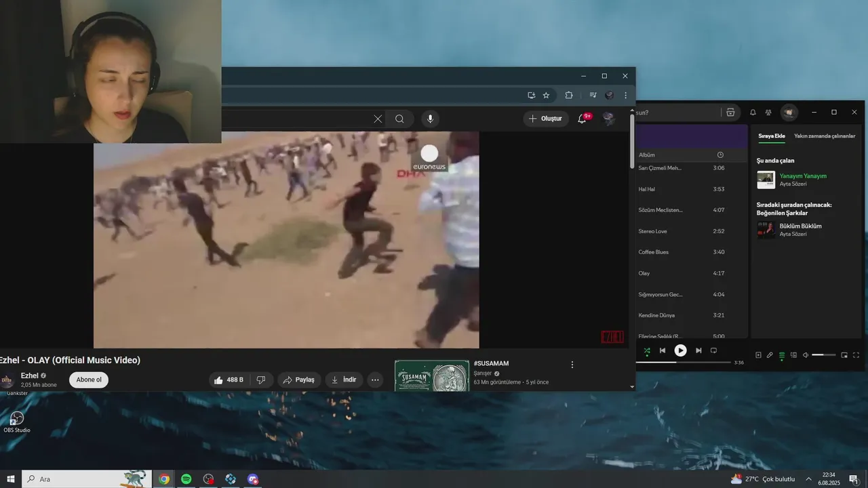Open Chrome profile avatar in toolbar
Image resolution: width=868 pixels, height=488 pixels.
(609, 96)
